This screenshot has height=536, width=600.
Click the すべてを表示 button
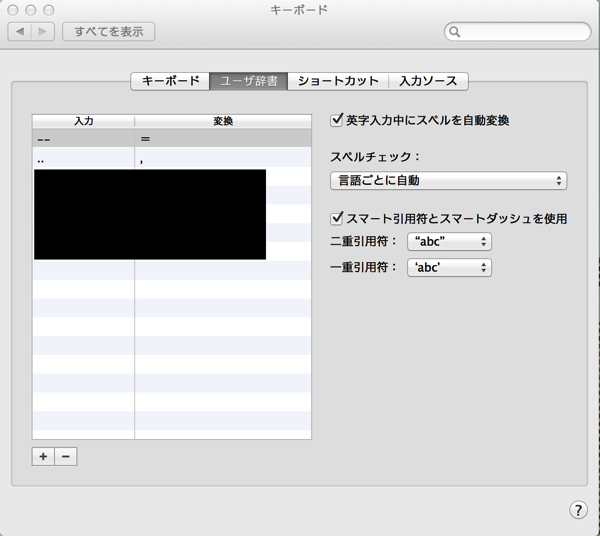click(x=109, y=31)
